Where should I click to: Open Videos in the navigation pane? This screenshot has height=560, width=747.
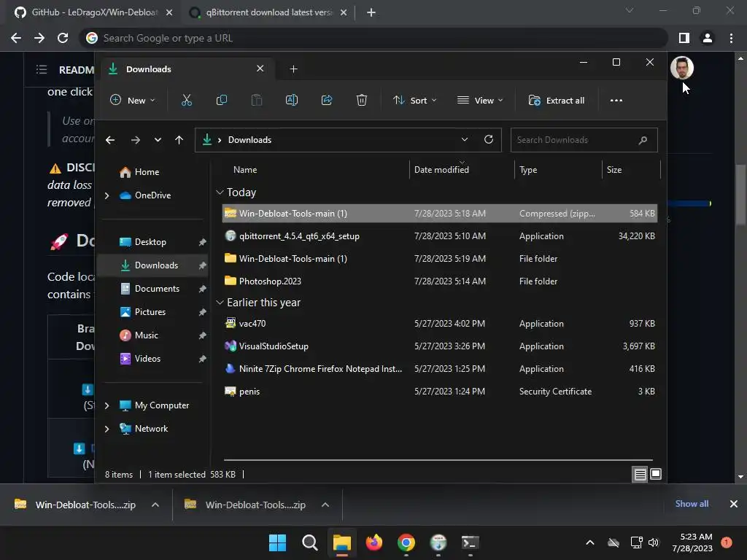pyautogui.click(x=139, y=359)
